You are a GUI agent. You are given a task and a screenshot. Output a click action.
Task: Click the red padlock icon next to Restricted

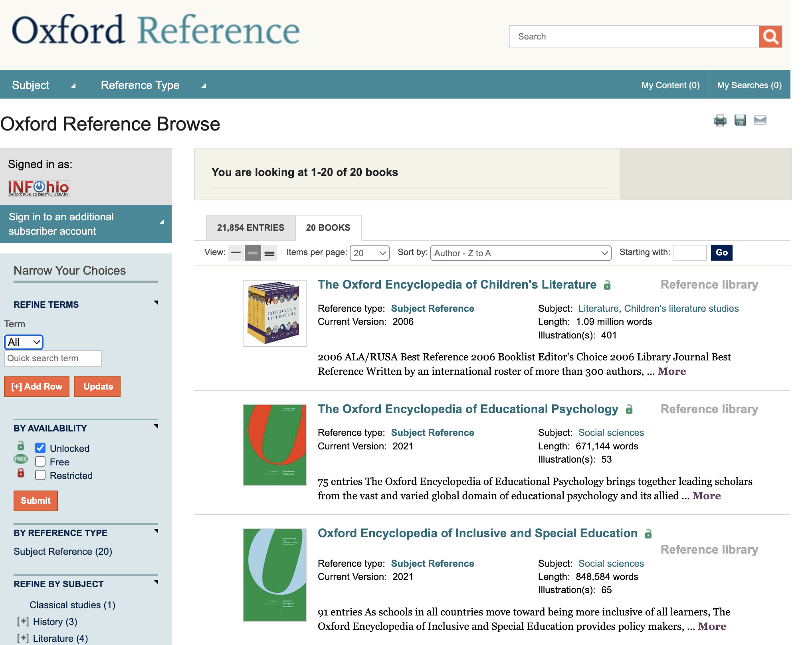(x=21, y=473)
